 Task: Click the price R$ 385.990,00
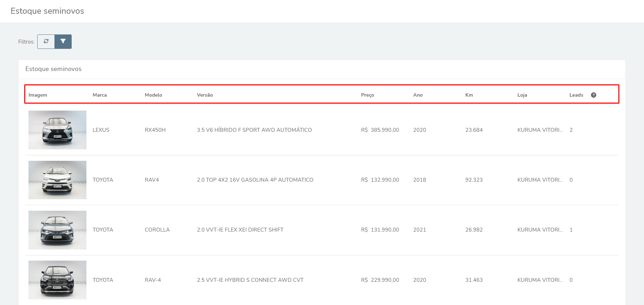point(380,130)
